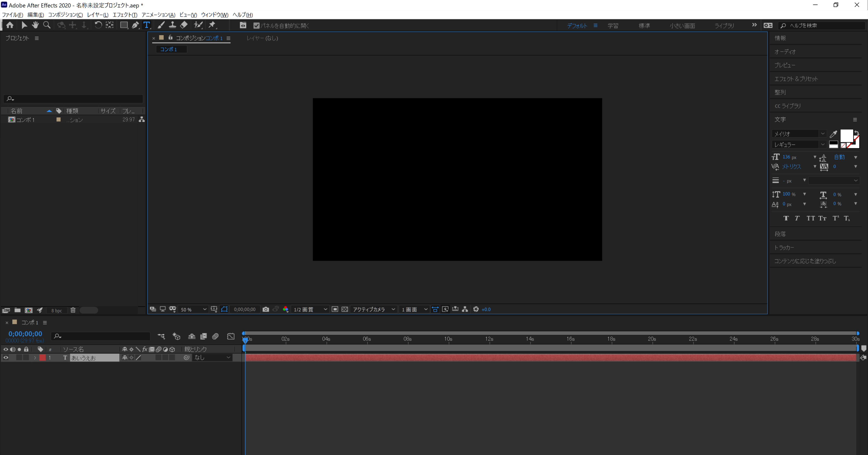The image size is (868, 455).
Task: Select the Pen tool in toolbar
Action: click(135, 25)
